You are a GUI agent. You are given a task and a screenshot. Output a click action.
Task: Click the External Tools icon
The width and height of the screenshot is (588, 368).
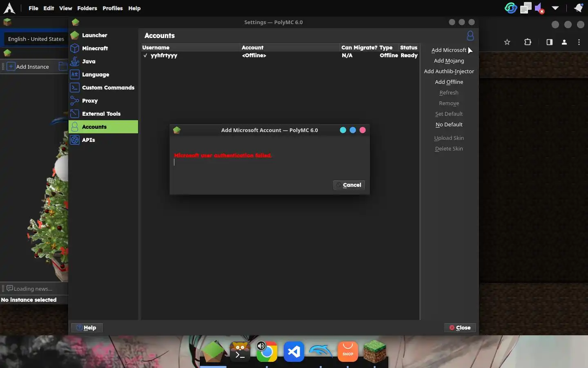pos(75,114)
